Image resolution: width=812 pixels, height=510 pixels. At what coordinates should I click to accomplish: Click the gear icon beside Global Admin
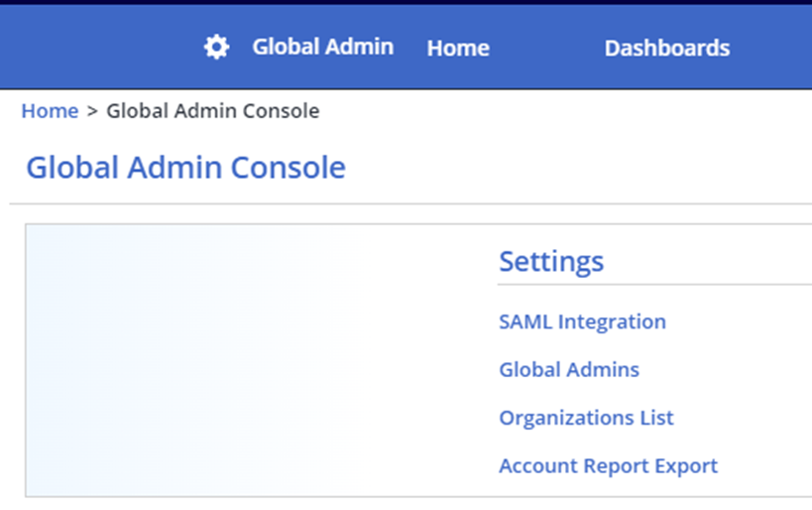pos(216,47)
